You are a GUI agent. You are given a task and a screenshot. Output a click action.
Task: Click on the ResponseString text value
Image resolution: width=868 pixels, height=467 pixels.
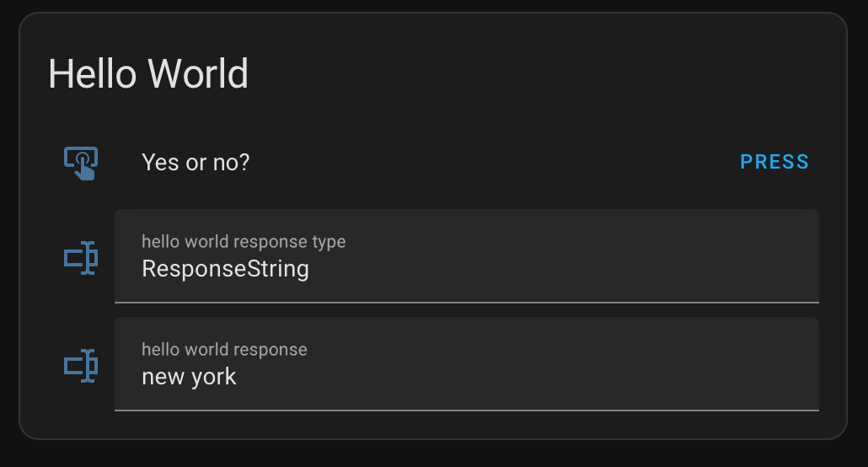tap(225, 269)
